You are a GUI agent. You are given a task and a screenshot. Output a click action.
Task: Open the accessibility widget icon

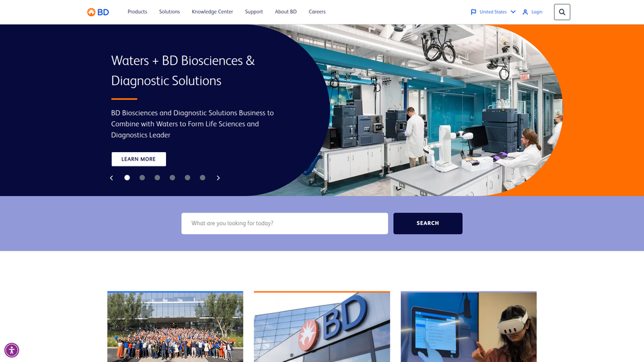(11, 350)
